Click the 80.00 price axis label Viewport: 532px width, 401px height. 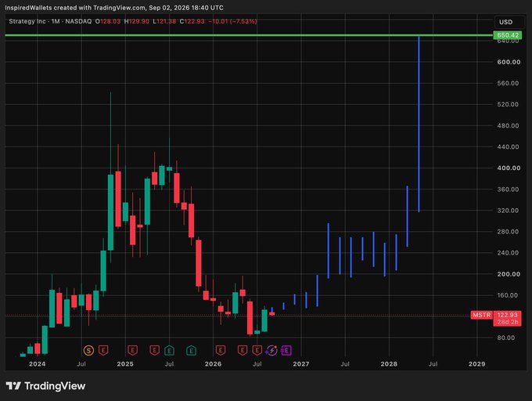506,338
